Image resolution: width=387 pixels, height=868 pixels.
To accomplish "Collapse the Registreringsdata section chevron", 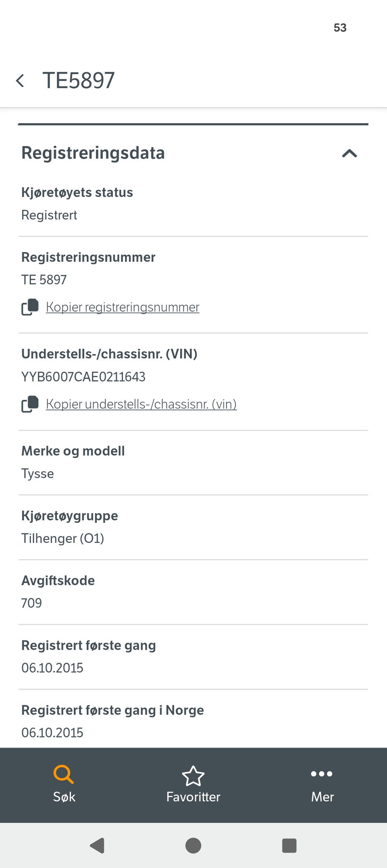I will [x=350, y=153].
